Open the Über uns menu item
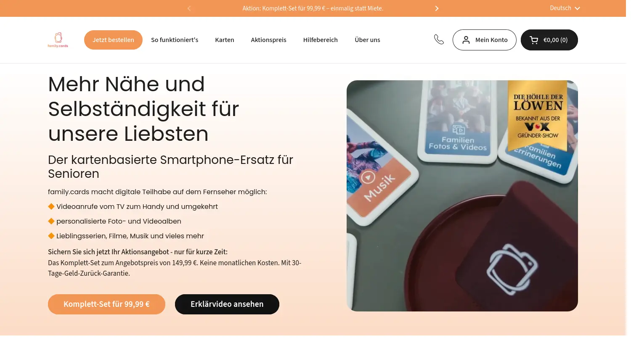 pyautogui.click(x=367, y=40)
